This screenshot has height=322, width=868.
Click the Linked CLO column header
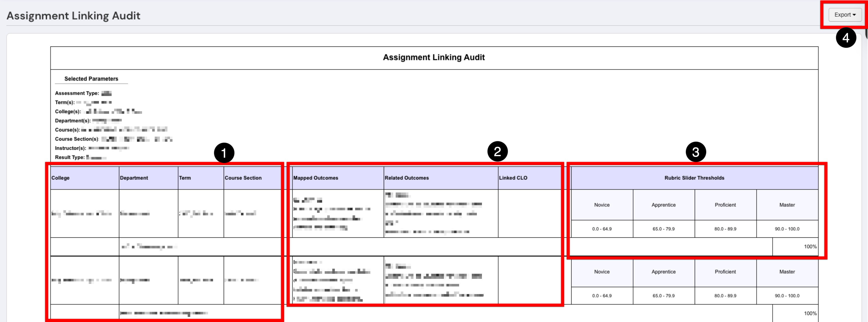(513, 178)
